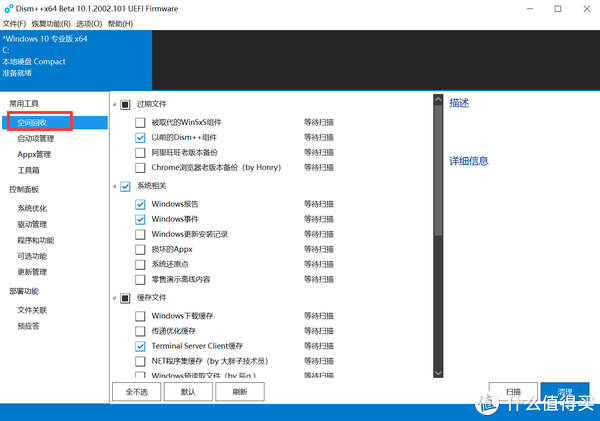Check 零售演示离线内容 checkbox
The image size is (600, 421).
[x=140, y=280]
